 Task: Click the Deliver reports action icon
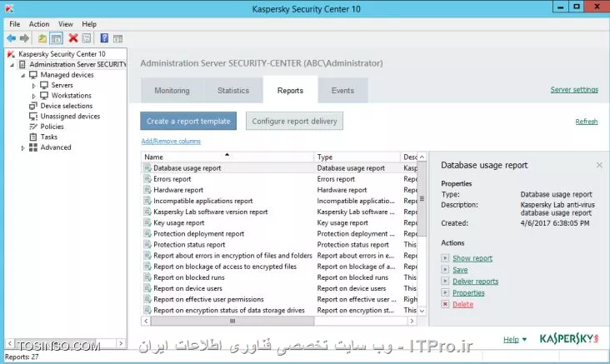tap(446, 281)
